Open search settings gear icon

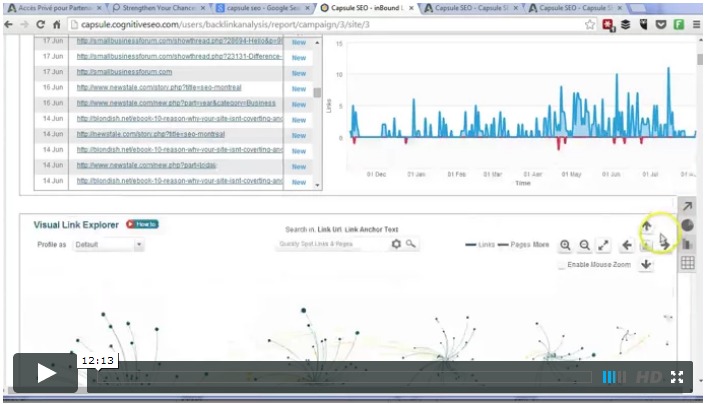(x=396, y=243)
